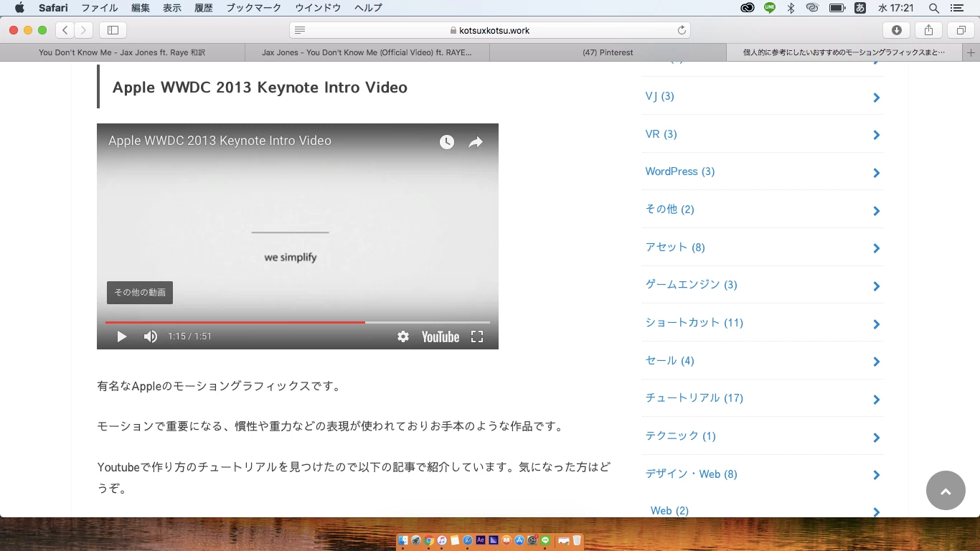Open the VR (3) category link
The image size is (980, 551).
click(661, 134)
